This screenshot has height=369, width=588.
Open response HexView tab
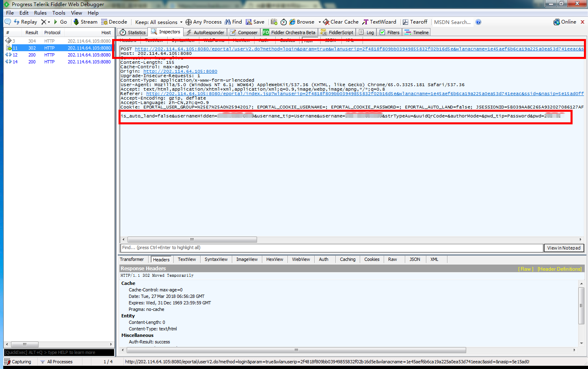[275, 259]
